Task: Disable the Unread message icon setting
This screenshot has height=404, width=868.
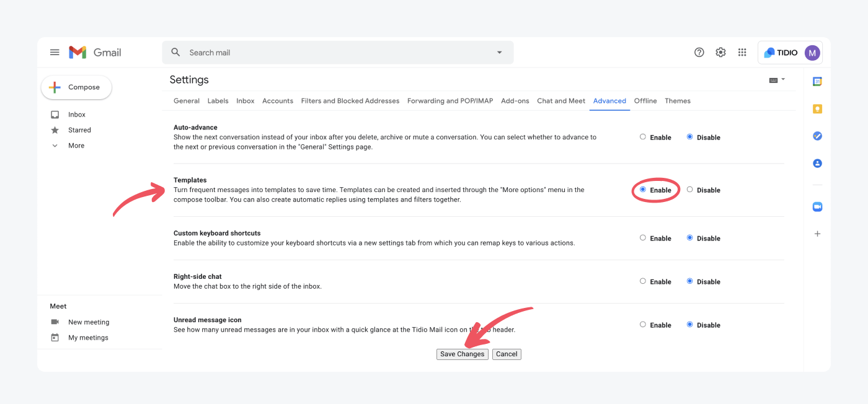Action: coord(689,325)
